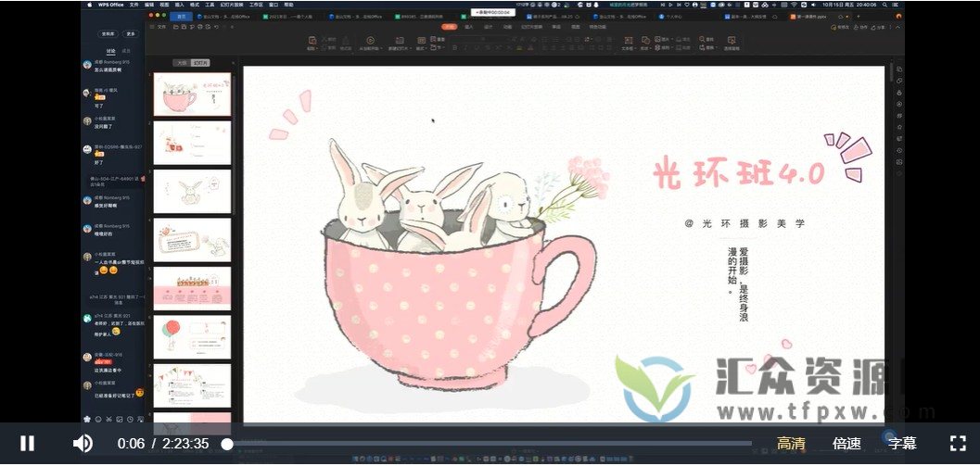Mute the video volume speaker icon
Screen dimensions: 980x466
83,444
